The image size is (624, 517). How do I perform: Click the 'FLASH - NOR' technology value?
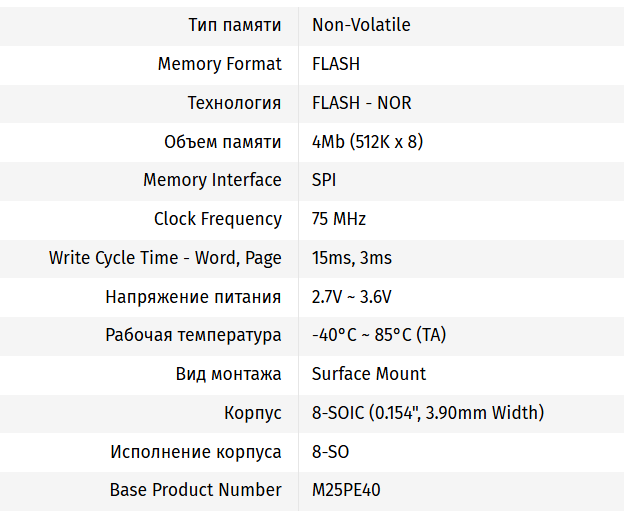pyautogui.click(x=361, y=103)
